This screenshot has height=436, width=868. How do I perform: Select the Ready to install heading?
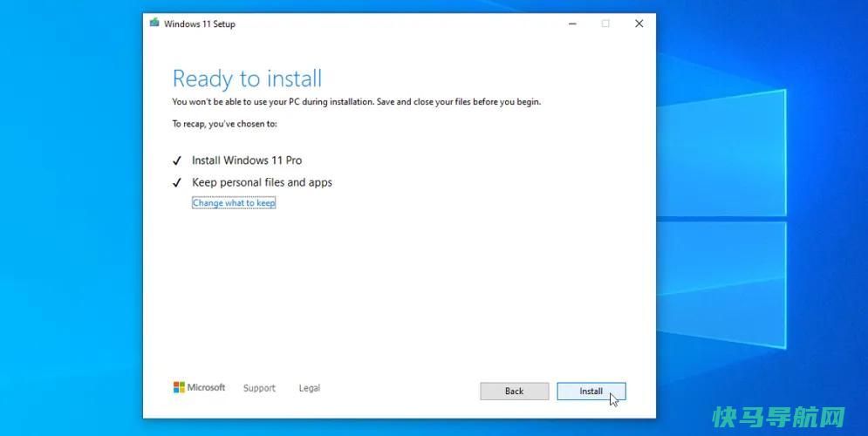click(248, 78)
